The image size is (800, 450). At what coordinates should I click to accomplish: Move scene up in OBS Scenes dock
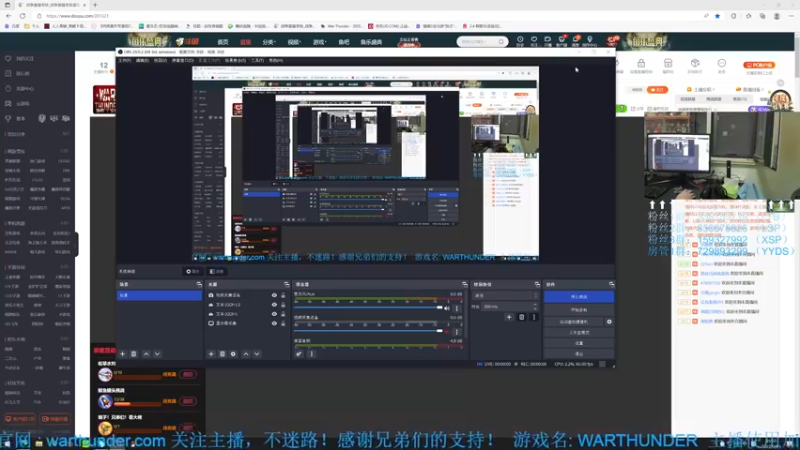(146, 354)
